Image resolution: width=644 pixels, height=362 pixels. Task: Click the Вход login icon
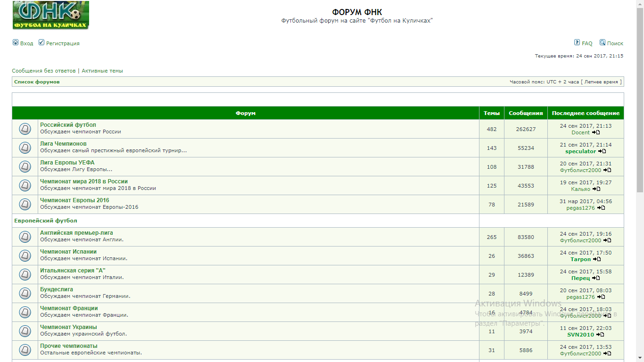16,42
